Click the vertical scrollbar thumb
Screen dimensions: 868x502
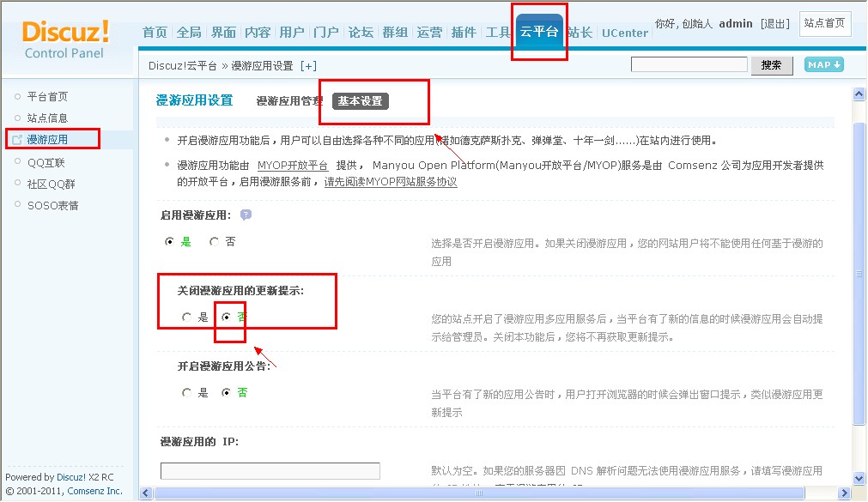859,274
